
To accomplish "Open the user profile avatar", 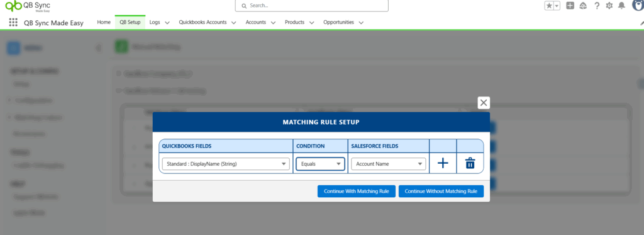I will (638, 5).
